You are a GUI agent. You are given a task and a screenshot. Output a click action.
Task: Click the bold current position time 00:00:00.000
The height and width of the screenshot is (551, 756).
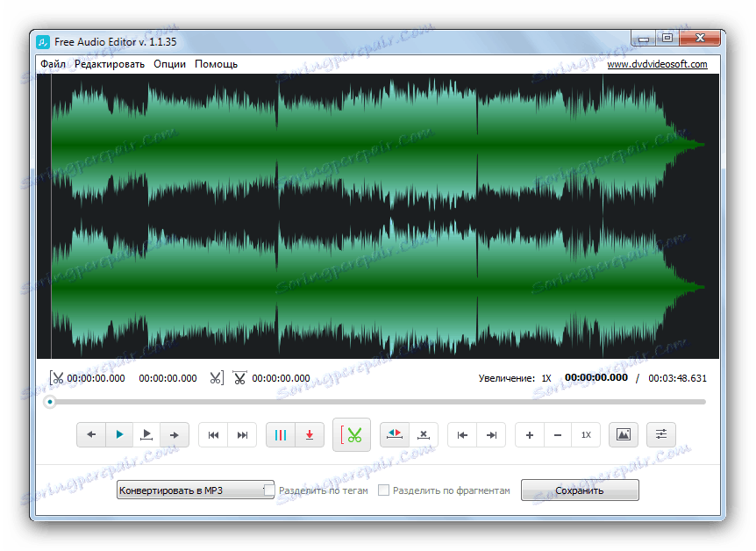[x=596, y=377]
